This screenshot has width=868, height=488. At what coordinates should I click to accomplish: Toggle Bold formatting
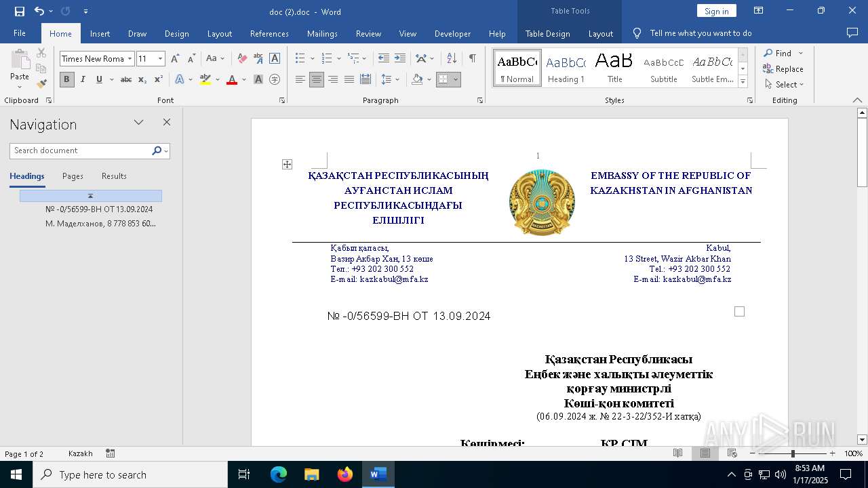66,79
